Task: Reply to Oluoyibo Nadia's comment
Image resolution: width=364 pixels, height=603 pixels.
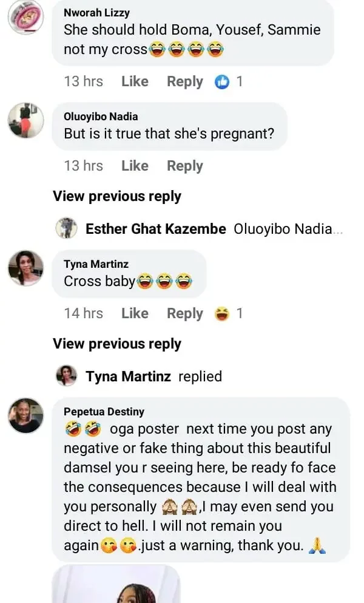Action: (x=184, y=166)
